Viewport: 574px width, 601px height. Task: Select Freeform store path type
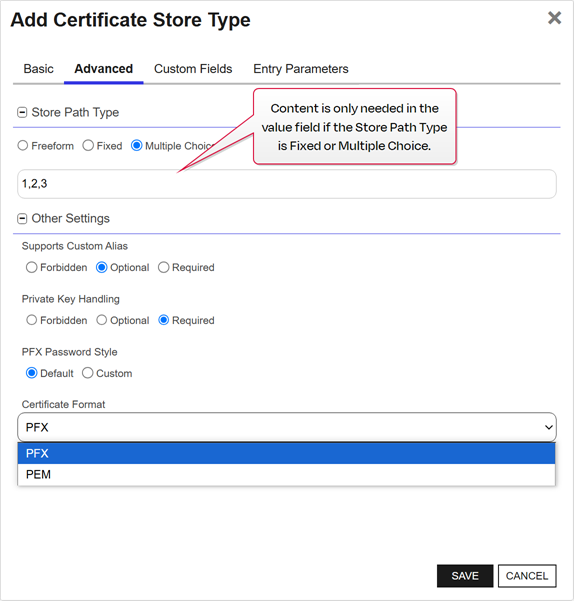pyautogui.click(x=23, y=146)
